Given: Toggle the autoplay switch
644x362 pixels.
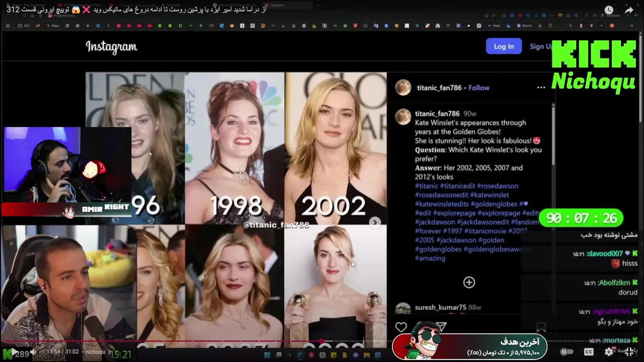Looking at the screenshot, I should [567, 352].
